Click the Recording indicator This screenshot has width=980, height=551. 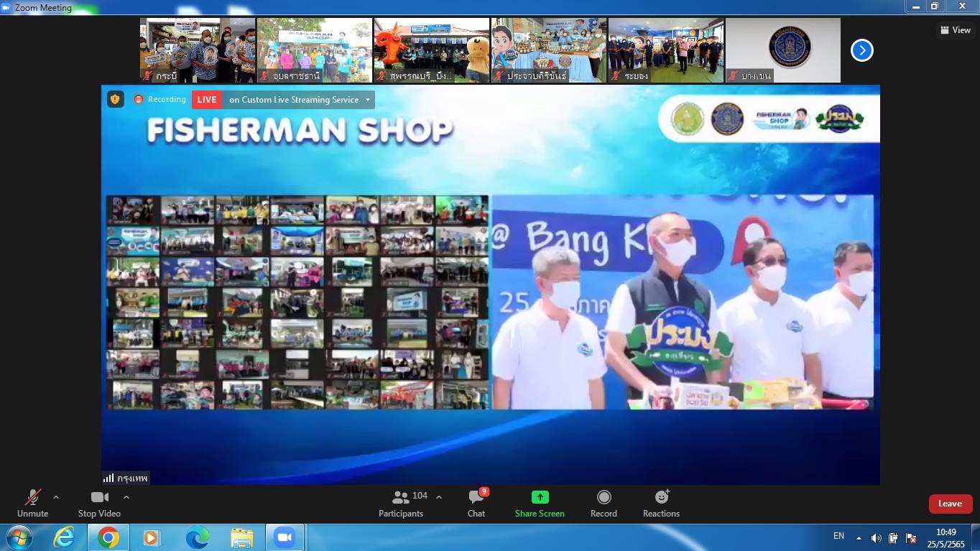[160, 99]
